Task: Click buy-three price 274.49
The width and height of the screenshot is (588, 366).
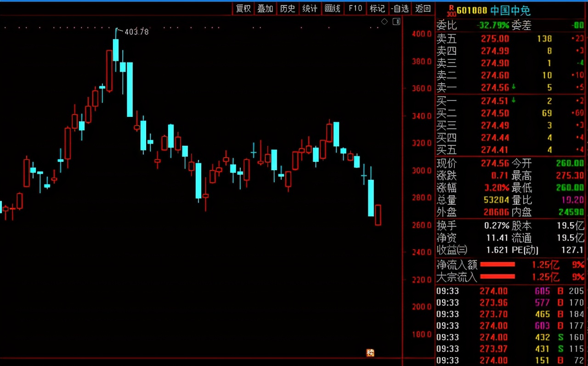Action: click(495, 125)
